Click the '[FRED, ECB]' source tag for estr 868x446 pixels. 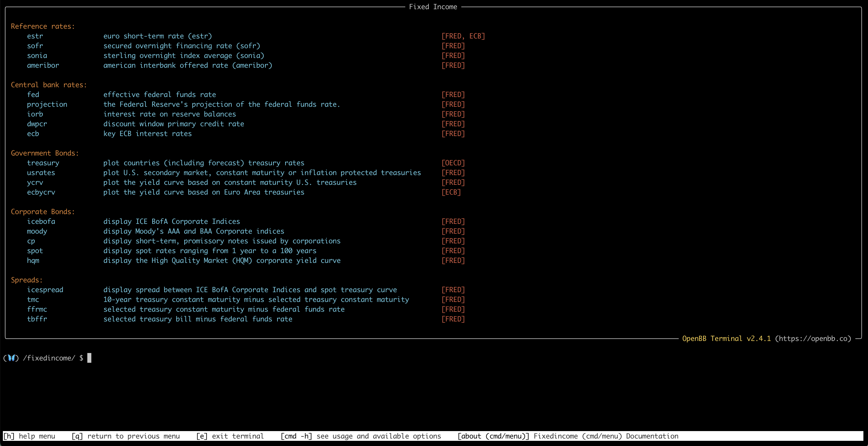point(463,36)
